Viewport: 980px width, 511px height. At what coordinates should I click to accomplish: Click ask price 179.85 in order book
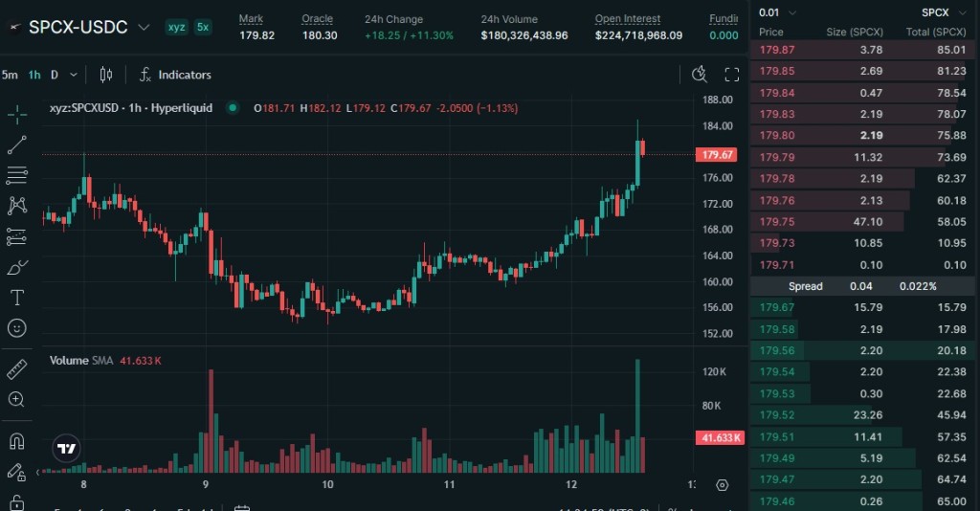pos(777,71)
